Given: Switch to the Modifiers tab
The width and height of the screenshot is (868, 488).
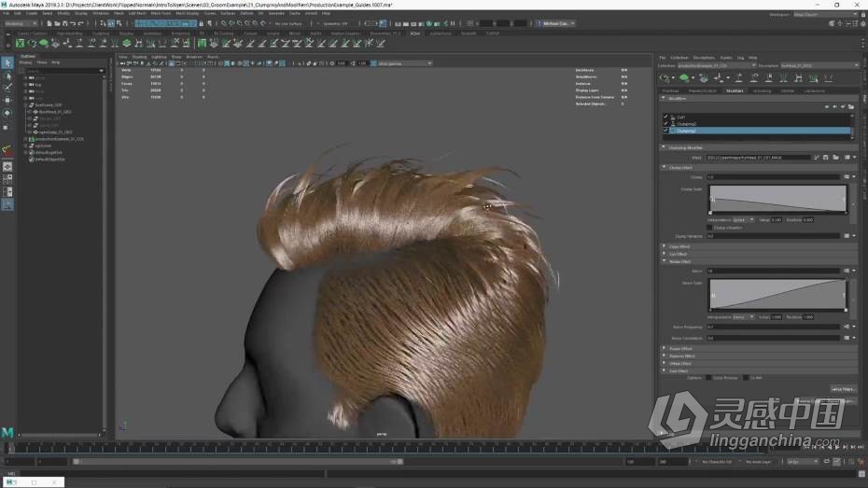Looking at the screenshot, I should 735,91.
